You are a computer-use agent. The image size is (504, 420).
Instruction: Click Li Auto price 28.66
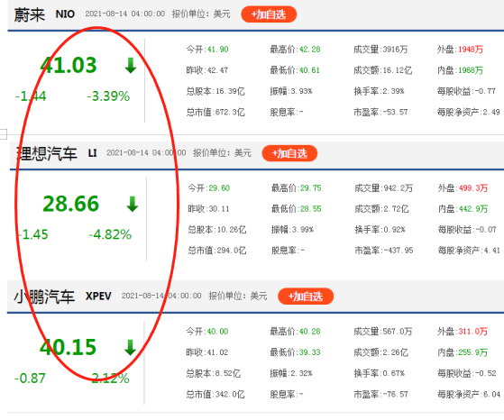[70, 204]
